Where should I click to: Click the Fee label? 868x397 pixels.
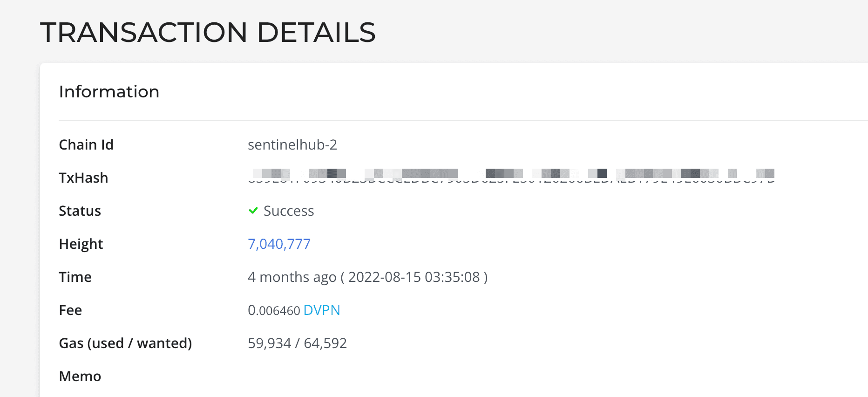coord(70,310)
